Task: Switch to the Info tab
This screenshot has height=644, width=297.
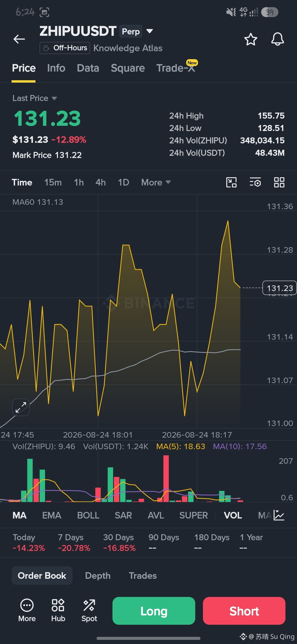Action: point(56,68)
